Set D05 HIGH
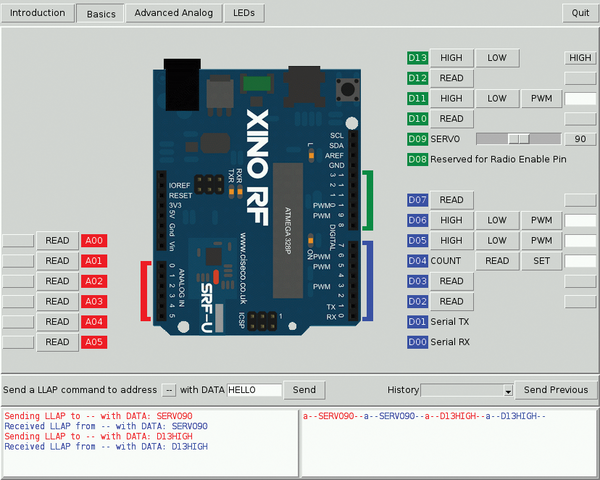The width and height of the screenshot is (600, 480). click(452, 240)
